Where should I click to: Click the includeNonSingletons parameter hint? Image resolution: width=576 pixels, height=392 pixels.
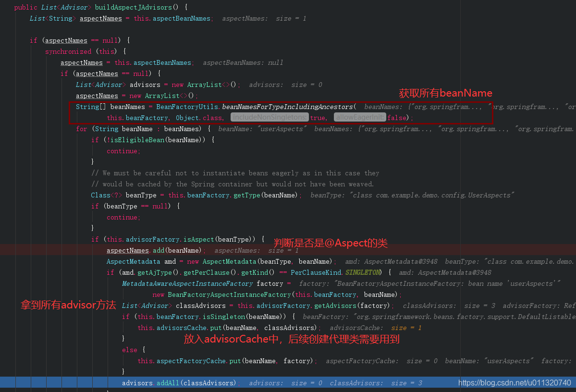click(270, 118)
